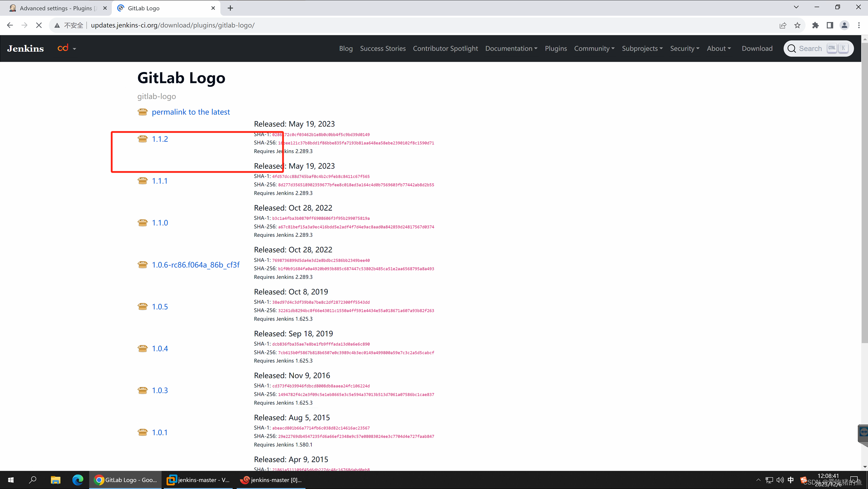This screenshot has height=489, width=868.
Task: Open the Blog nav item
Action: [x=346, y=49]
